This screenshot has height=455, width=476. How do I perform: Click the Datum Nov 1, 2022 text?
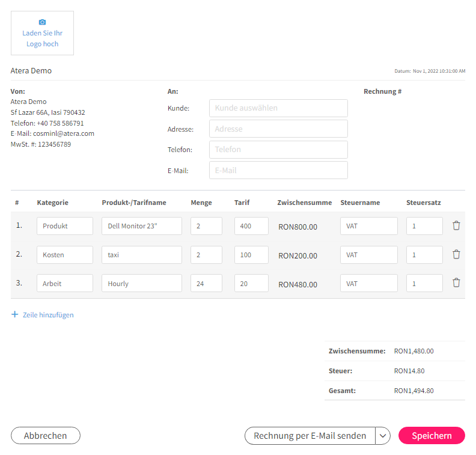pos(430,71)
